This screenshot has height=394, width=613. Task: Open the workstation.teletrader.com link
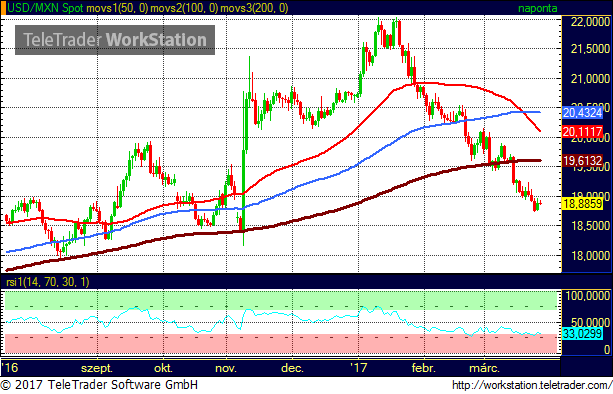coord(532,385)
